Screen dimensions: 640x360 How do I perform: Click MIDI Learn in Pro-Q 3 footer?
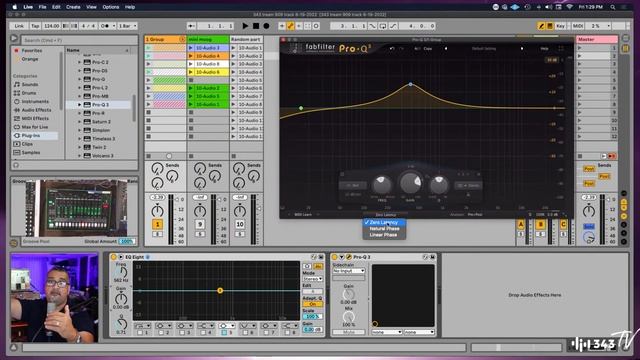(303, 215)
